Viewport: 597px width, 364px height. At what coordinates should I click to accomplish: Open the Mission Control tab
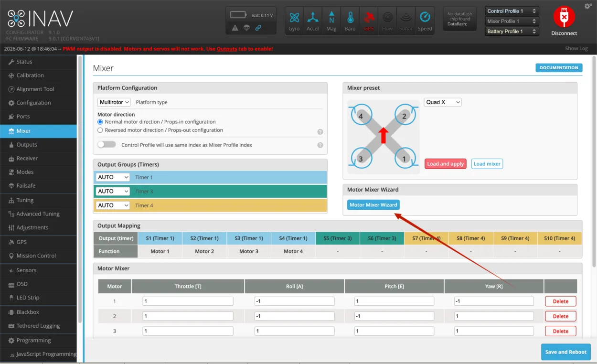click(x=38, y=256)
